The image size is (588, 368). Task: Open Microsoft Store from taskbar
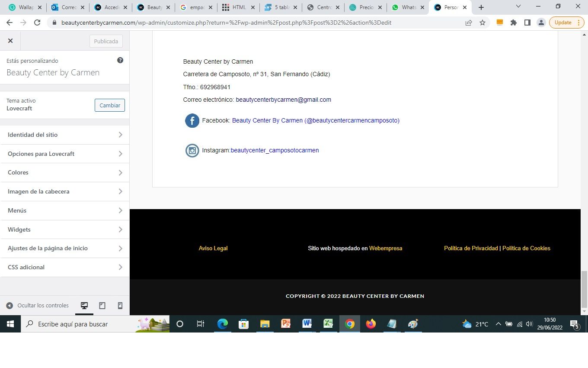click(243, 324)
